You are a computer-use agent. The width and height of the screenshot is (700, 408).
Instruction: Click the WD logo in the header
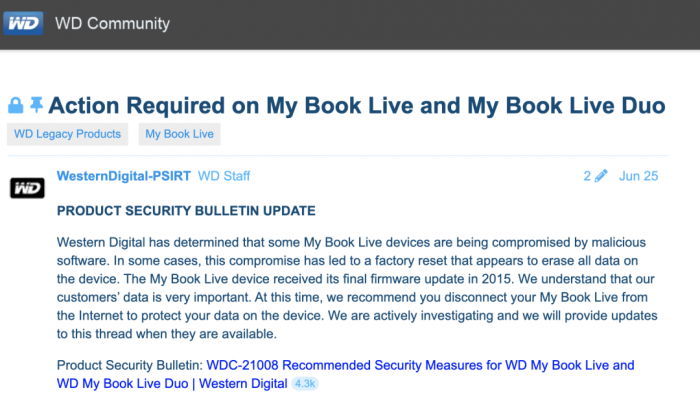coord(23,23)
